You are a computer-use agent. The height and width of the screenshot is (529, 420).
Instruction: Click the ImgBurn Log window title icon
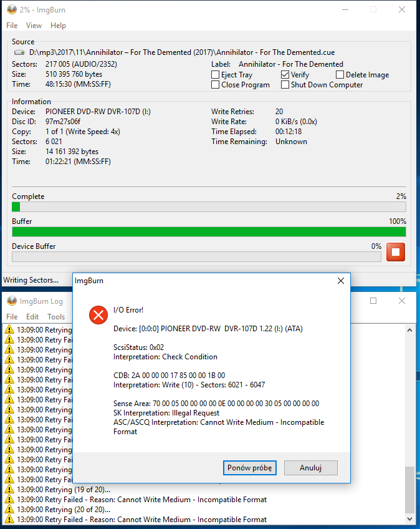pyautogui.click(x=12, y=301)
